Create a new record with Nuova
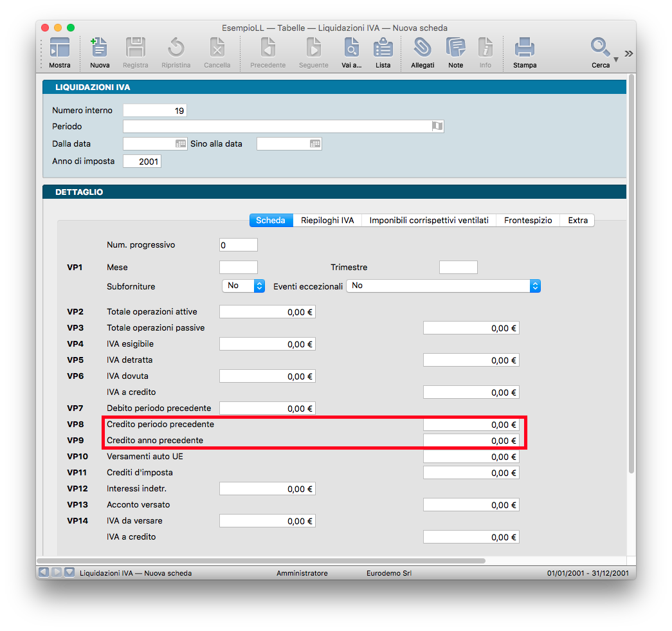Viewport: 672px width, 631px height. [x=100, y=48]
